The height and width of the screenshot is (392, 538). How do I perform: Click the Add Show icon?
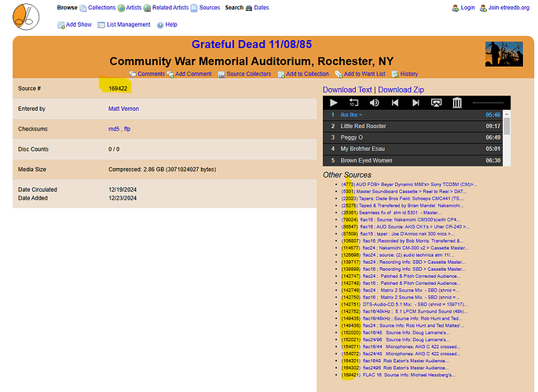click(61, 25)
